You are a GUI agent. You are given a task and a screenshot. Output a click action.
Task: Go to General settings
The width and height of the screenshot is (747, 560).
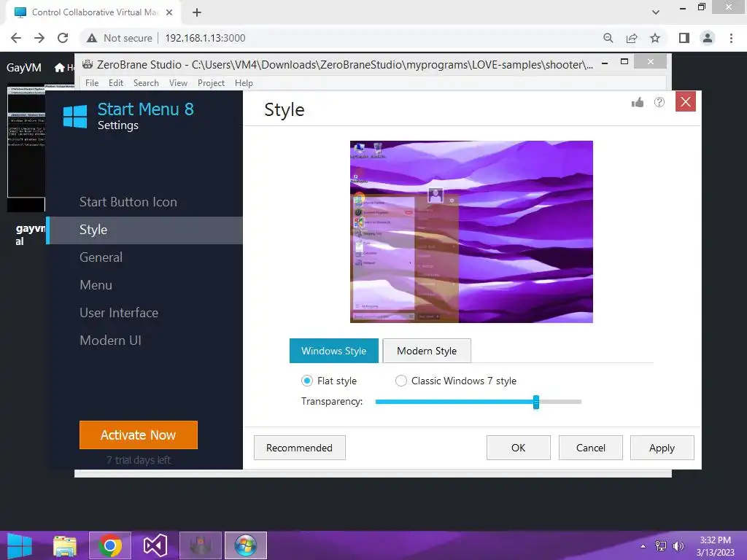click(x=101, y=257)
